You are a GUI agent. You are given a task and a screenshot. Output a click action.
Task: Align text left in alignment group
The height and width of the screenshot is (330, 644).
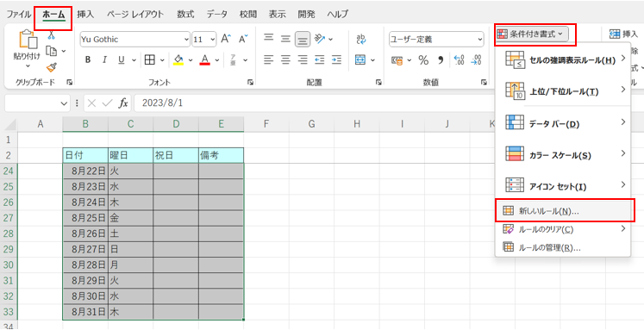(x=269, y=60)
